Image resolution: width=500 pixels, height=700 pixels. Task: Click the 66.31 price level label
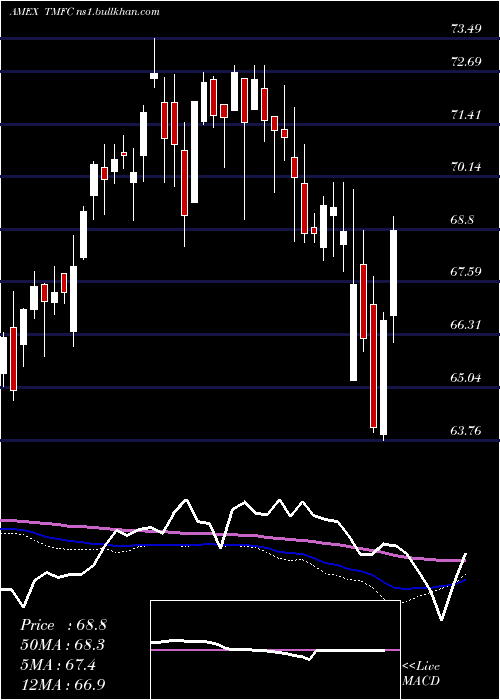[x=466, y=325]
